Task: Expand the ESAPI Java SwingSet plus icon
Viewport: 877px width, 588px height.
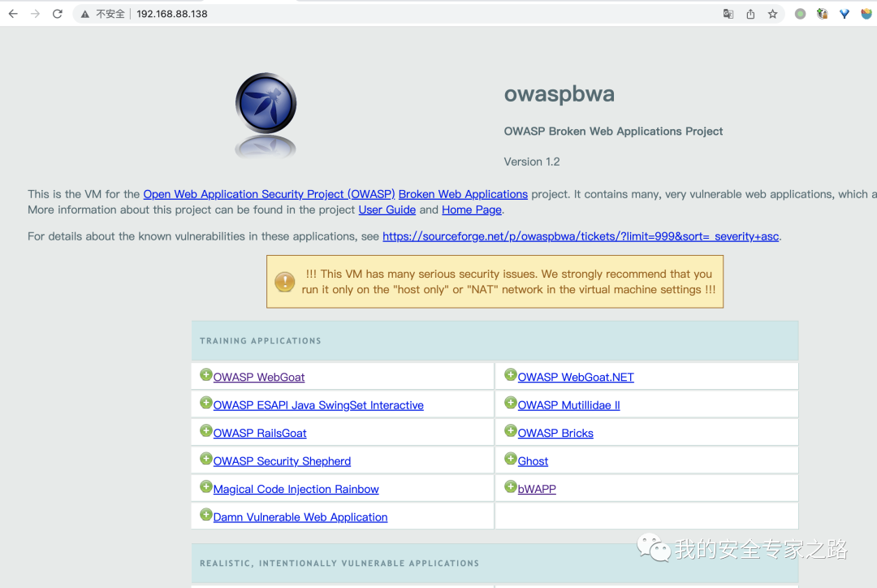Action: [205, 402]
